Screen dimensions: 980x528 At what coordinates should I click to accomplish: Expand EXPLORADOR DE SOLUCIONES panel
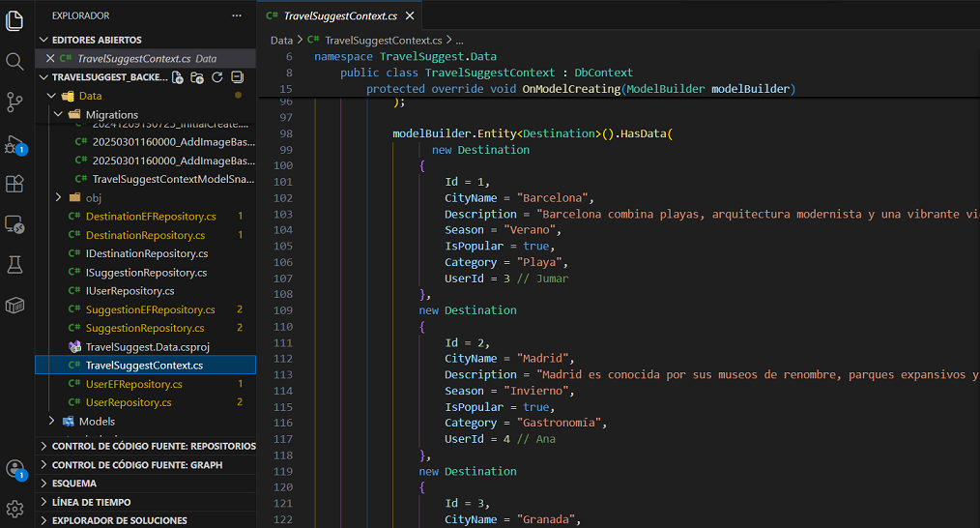tap(146, 520)
